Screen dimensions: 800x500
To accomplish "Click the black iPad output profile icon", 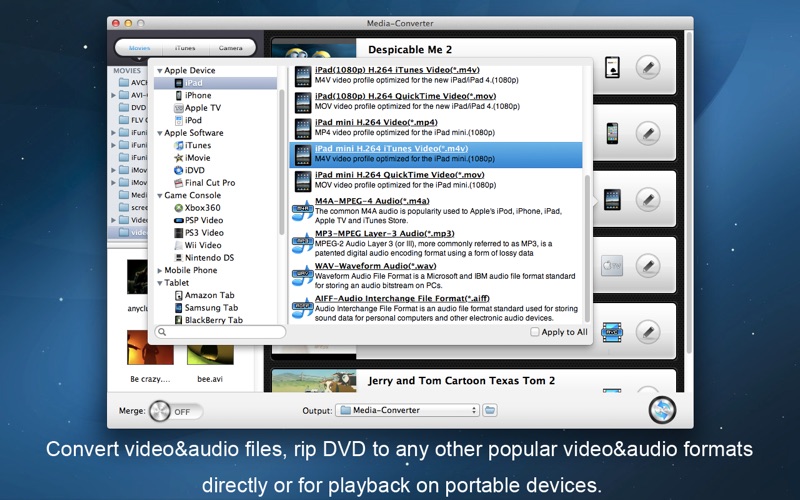I will click(x=612, y=199).
